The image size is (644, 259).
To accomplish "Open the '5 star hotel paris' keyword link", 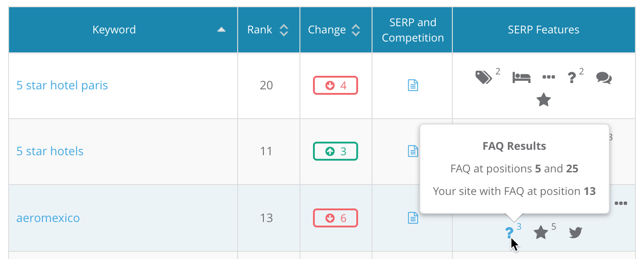I will [62, 85].
